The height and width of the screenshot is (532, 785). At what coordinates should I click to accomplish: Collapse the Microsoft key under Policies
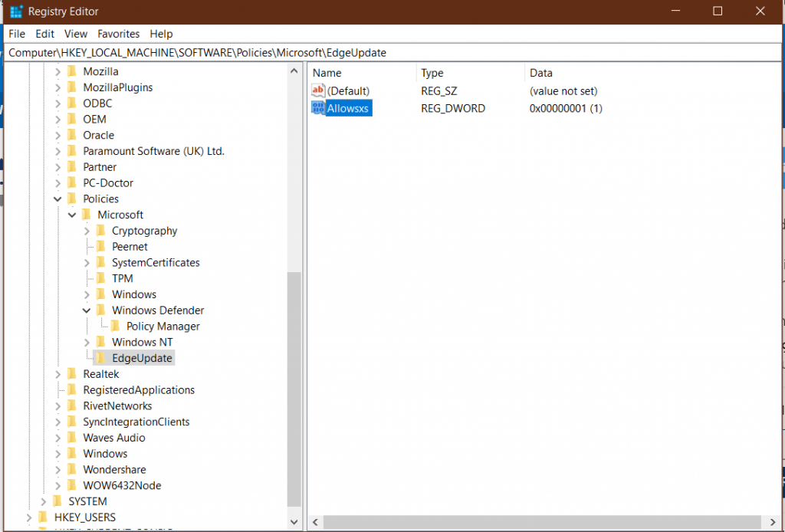pyautogui.click(x=72, y=215)
